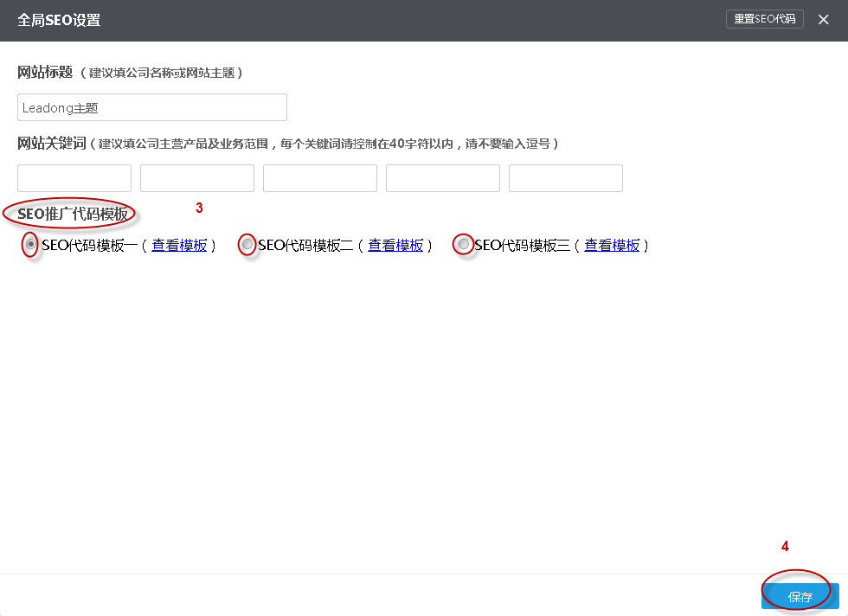The width and height of the screenshot is (848, 616).
Task: Click the second website keyword input box
Action: (x=196, y=177)
